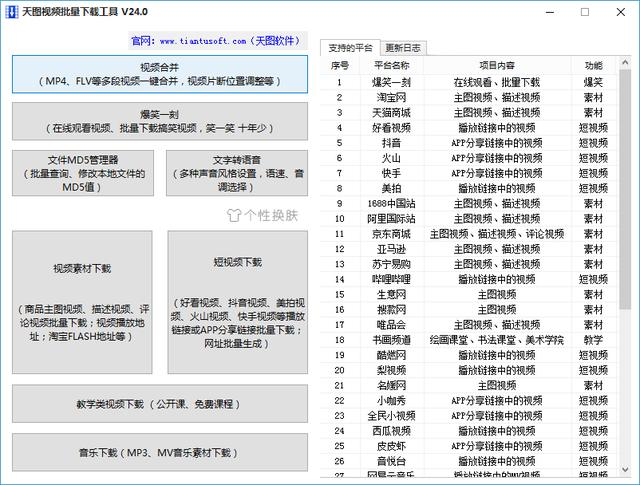The width and height of the screenshot is (640, 485).
Task: Select the 唯品会 row
Action: (469, 325)
